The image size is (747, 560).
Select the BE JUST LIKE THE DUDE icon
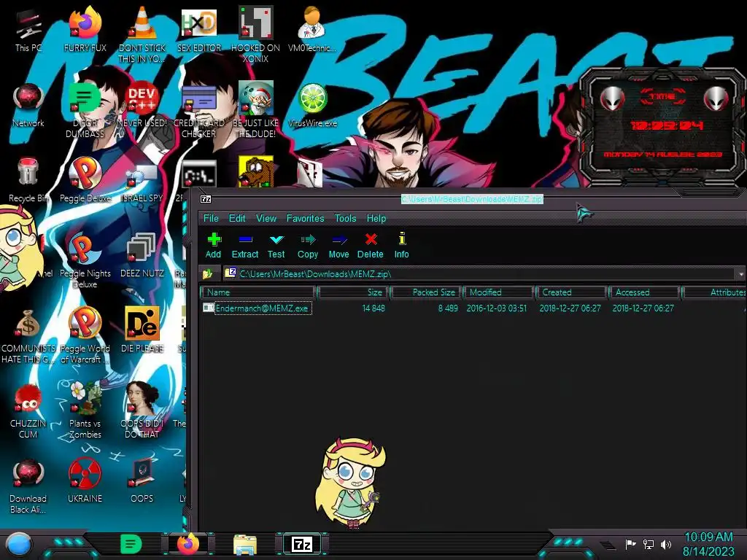(x=255, y=111)
